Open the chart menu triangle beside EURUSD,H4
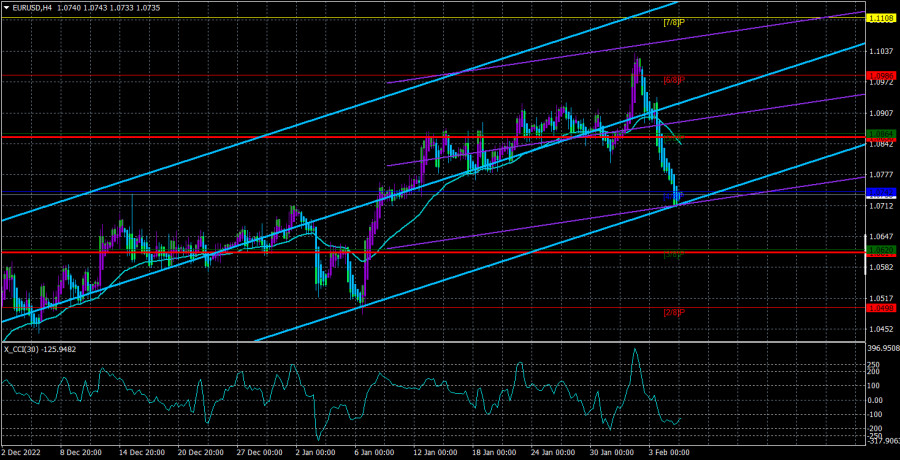 pyautogui.click(x=6, y=6)
